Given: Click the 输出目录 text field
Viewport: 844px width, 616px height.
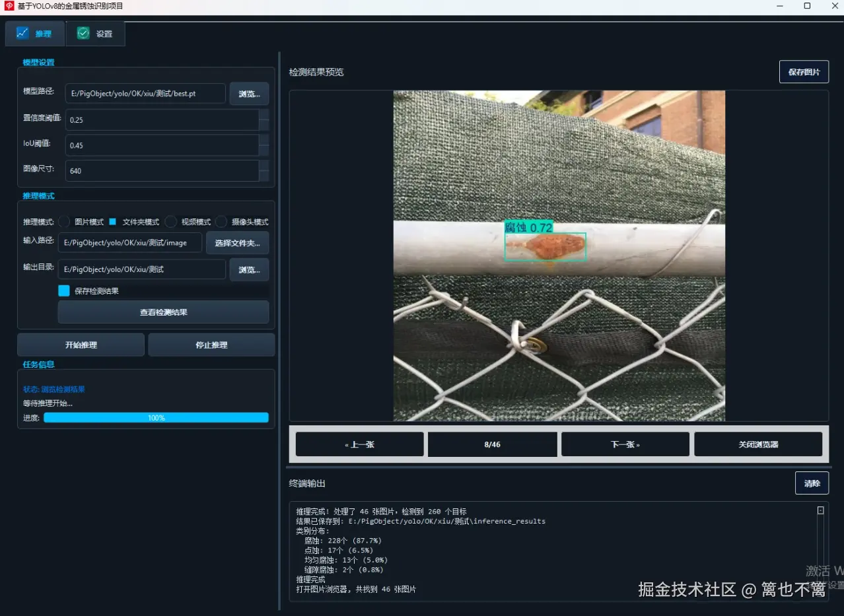Looking at the screenshot, I should [x=142, y=269].
